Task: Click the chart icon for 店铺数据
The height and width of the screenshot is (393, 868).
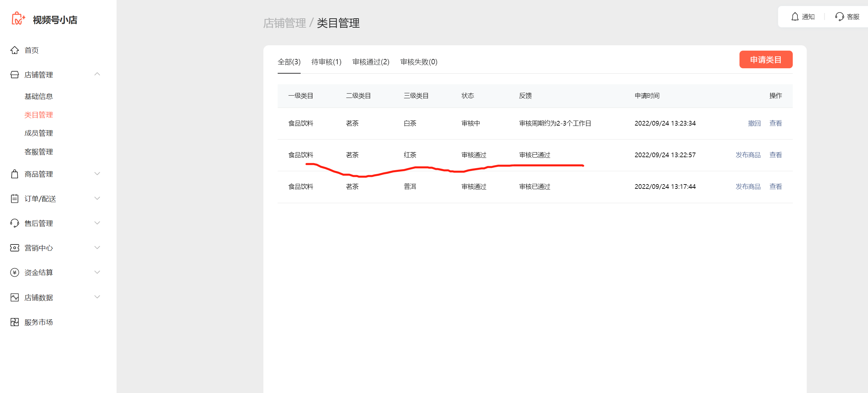Action: 15,297
